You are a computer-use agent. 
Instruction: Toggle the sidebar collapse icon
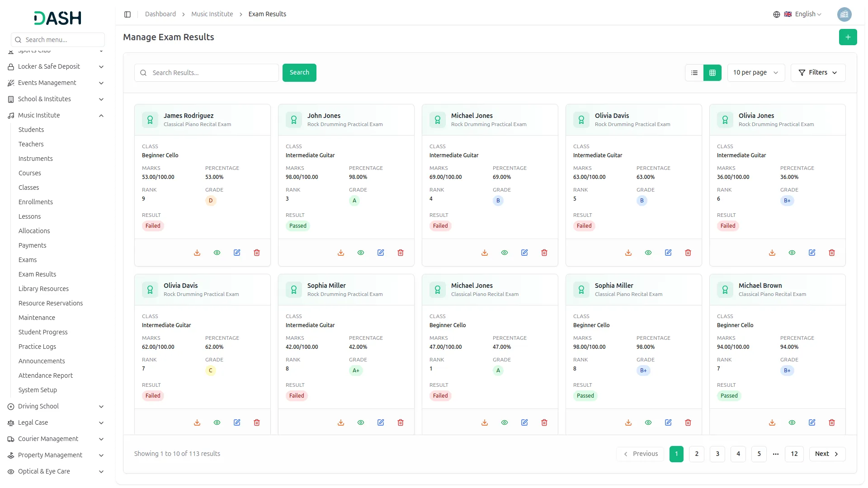(127, 14)
